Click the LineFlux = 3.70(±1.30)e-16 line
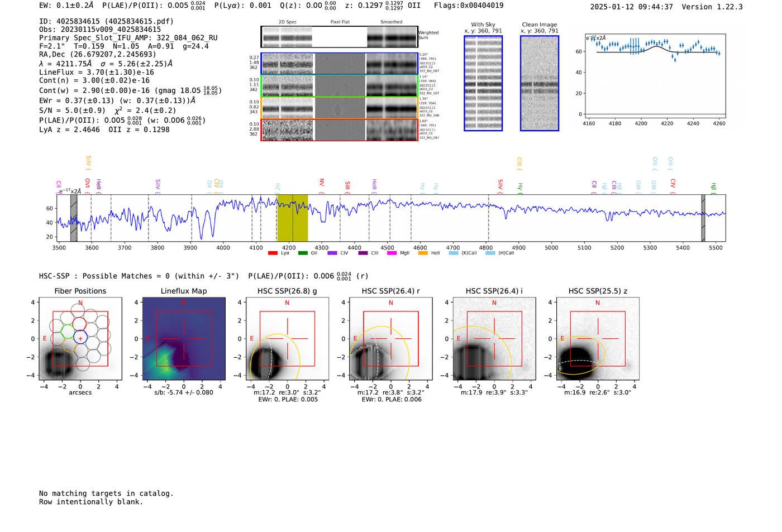 (97, 73)
